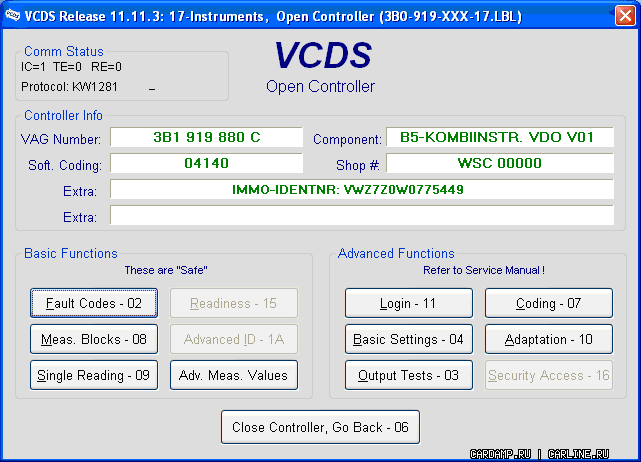
Task: Click the Shop #: label
Action: tap(357, 166)
